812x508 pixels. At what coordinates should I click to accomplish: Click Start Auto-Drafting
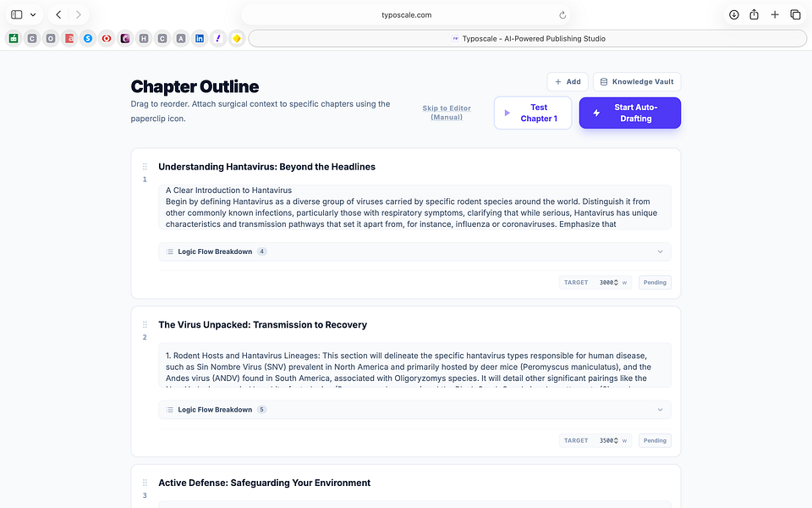(629, 113)
